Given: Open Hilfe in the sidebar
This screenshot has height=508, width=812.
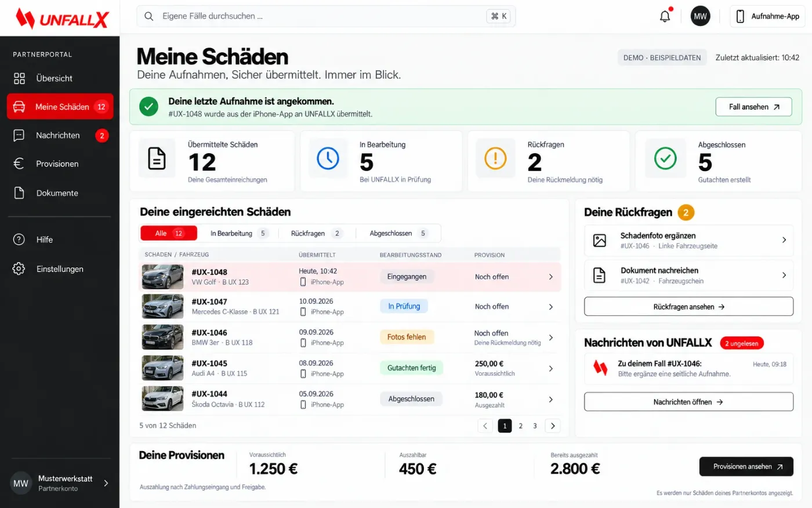Looking at the screenshot, I should click(60, 240).
